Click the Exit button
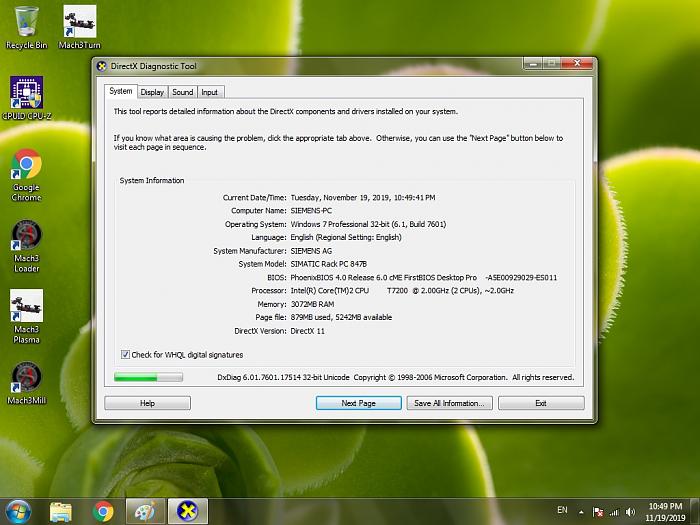The width and height of the screenshot is (700, 525). point(541,403)
